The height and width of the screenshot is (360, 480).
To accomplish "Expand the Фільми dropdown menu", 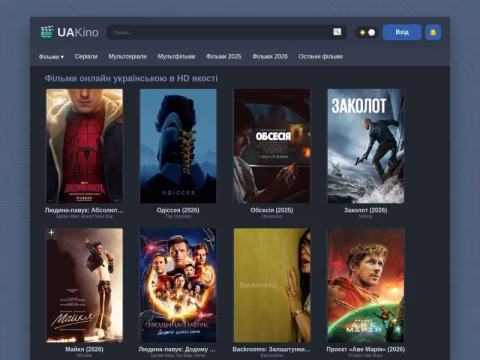I will tap(51, 57).
